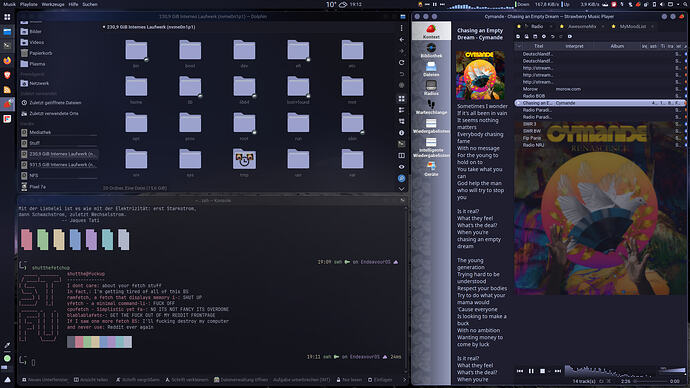Select Papierkorb in Dolphin places panel
The width and height of the screenshot is (690, 388).
[x=40, y=53]
